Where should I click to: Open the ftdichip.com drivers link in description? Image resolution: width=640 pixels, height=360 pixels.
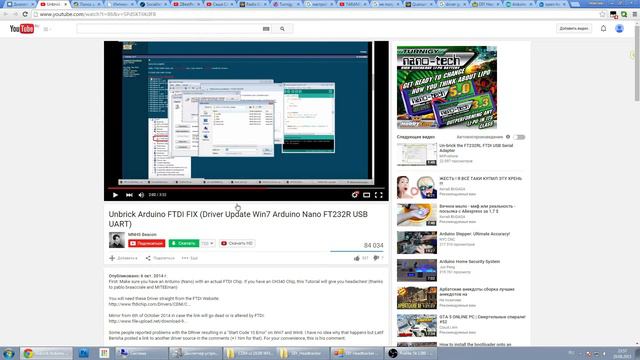pos(149,304)
